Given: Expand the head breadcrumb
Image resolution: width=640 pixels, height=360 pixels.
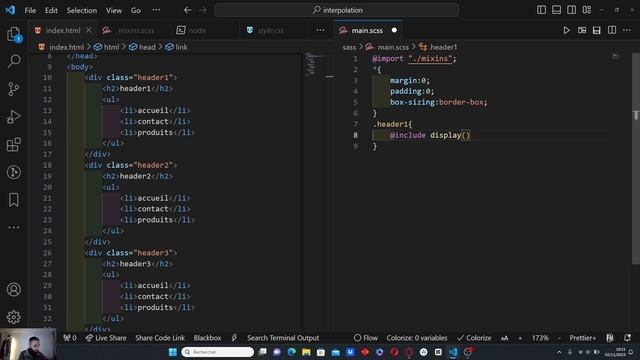Looking at the screenshot, I should tap(142, 47).
